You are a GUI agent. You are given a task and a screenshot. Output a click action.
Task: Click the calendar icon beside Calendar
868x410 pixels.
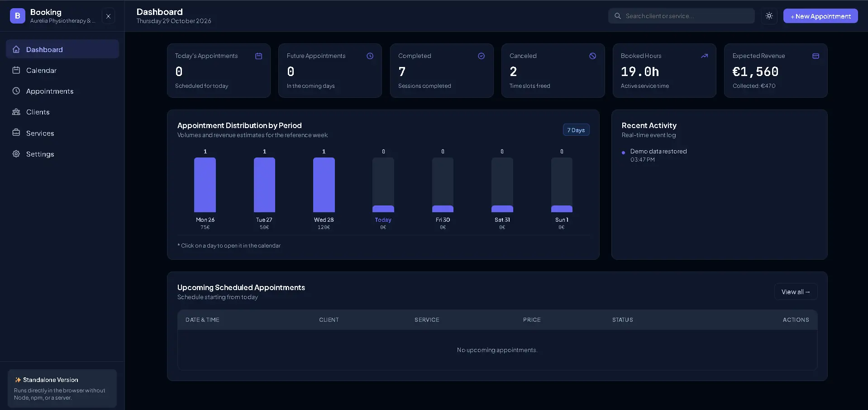(16, 70)
